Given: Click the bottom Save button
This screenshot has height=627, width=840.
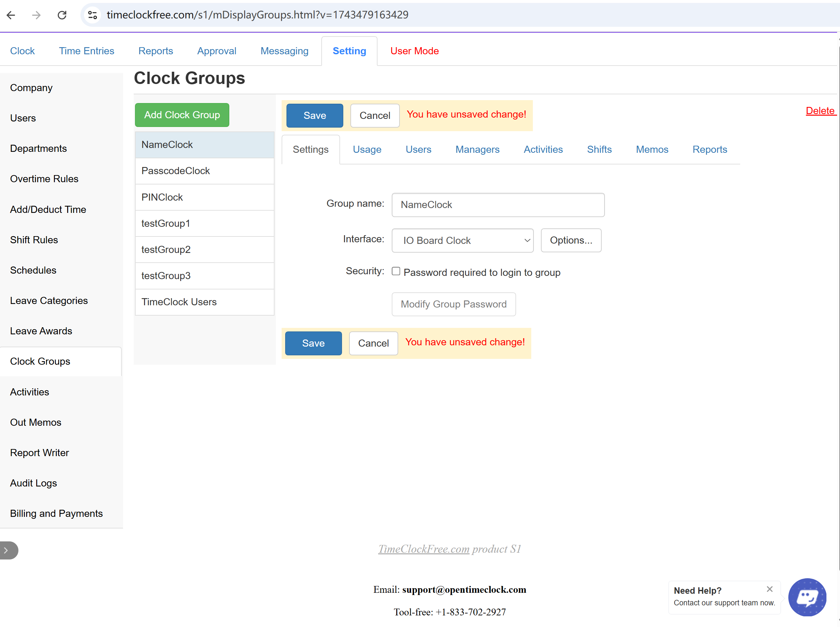Looking at the screenshot, I should 313,343.
